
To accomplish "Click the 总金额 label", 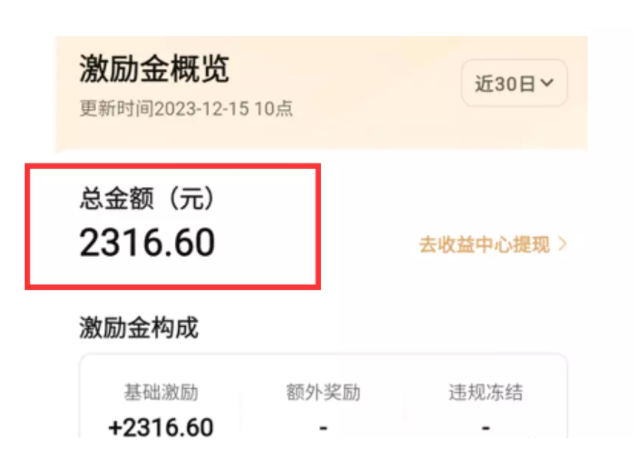I will click(x=112, y=198).
